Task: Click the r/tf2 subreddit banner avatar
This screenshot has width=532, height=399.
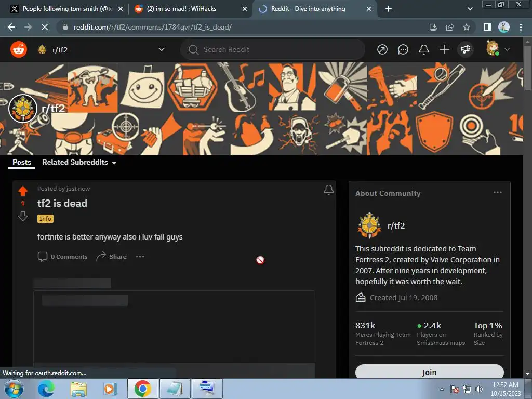Action: pyautogui.click(x=23, y=109)
